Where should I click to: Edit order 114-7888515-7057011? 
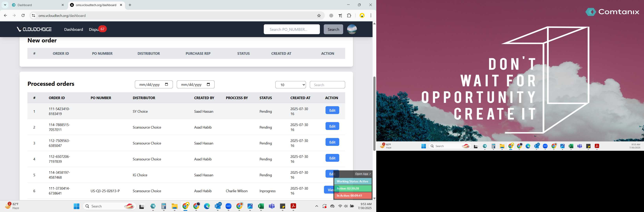coord(332,126)
